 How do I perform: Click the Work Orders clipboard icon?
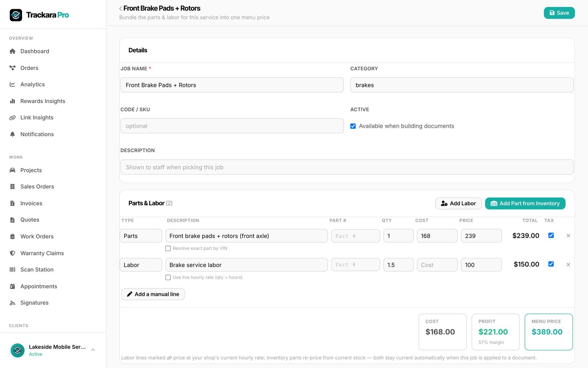point(12,236)
